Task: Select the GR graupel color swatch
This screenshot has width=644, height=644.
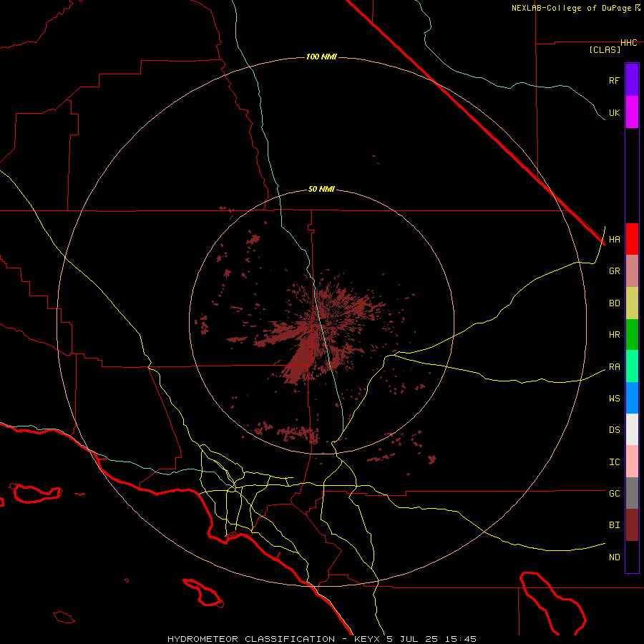Action: pyautogui.click(x=632, y=271)
